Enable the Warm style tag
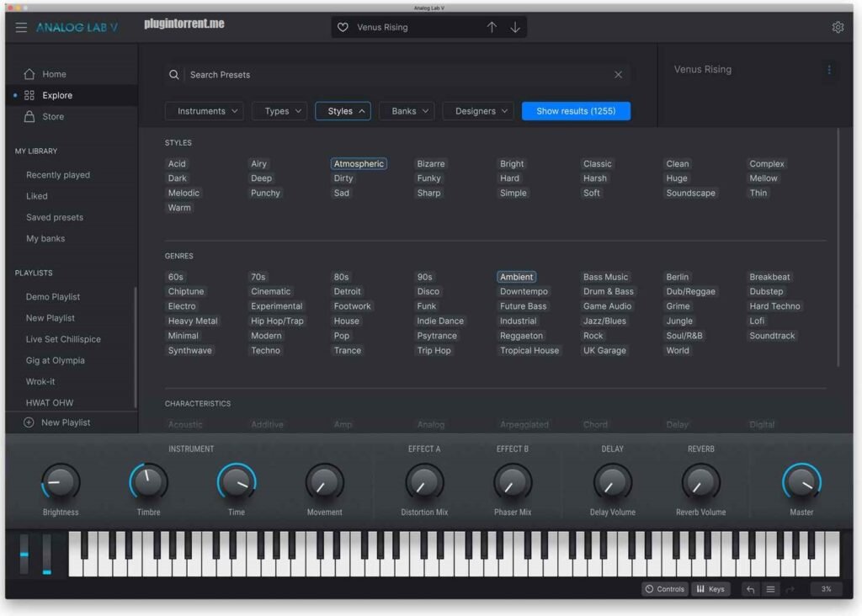 pos(179,208)
